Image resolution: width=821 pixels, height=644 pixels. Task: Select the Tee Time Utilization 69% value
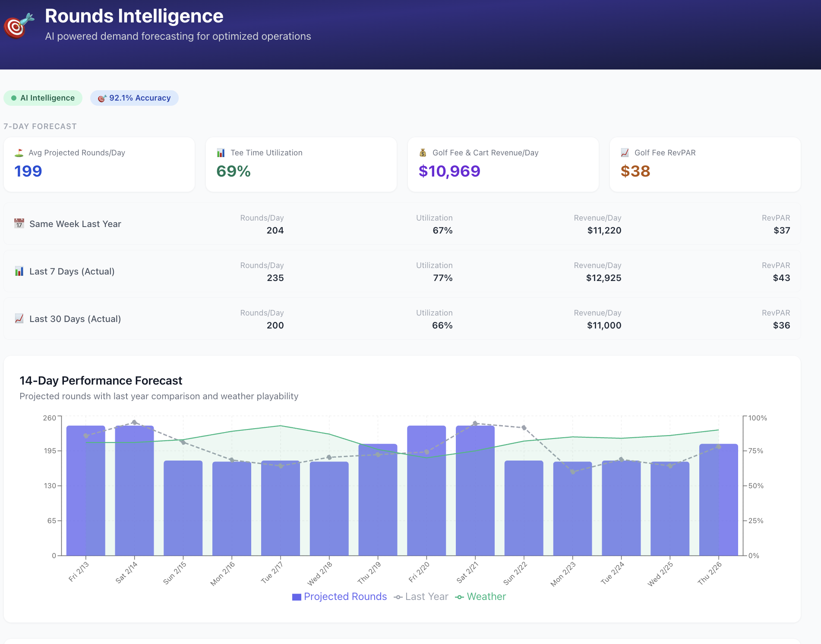(233, 171)
